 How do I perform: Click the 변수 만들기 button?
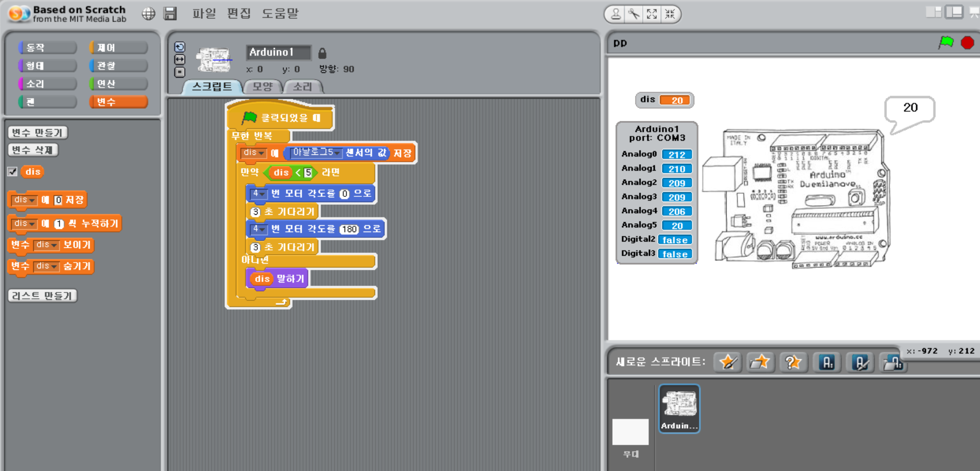pyautogui.click(x=38, y=132)
